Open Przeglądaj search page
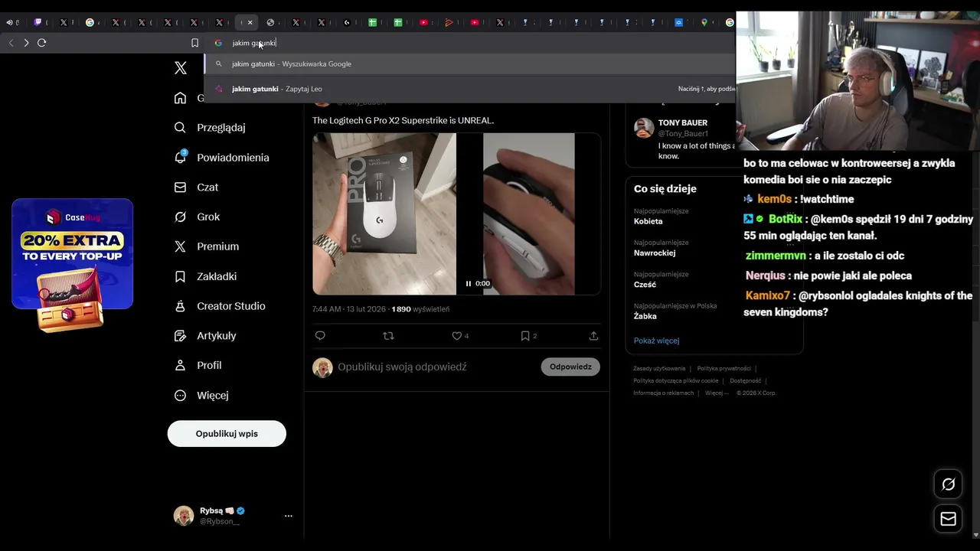This screenshot has height=551, width=980. tap(211, 128)
